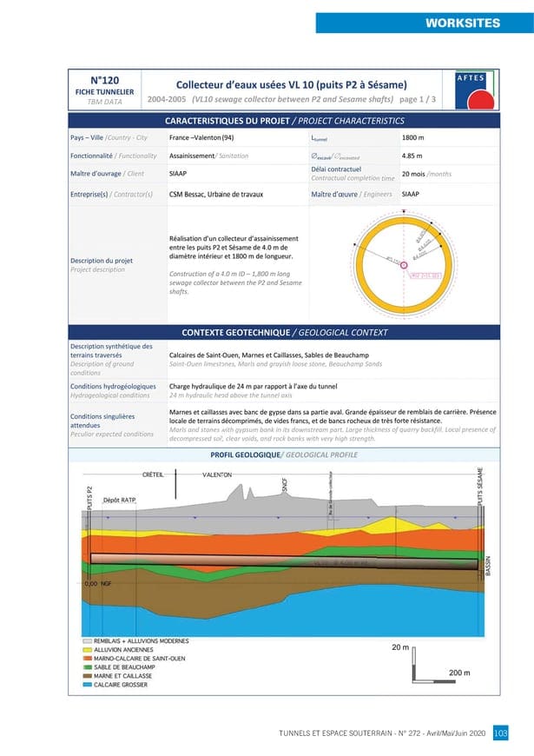Image resolution: width=534 pixels, height=756 pixels.
Task: Click the Profil Geologique heading
Action: (x=284, y=455)
